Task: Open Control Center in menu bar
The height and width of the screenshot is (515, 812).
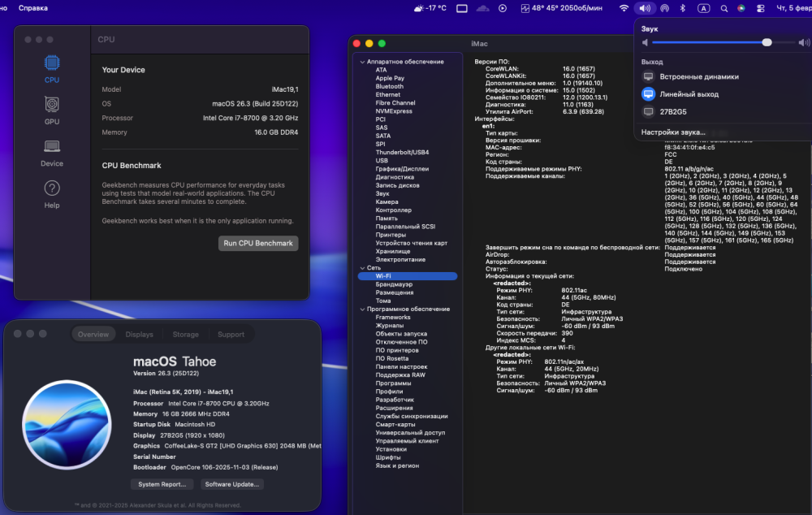Action: 760,8
